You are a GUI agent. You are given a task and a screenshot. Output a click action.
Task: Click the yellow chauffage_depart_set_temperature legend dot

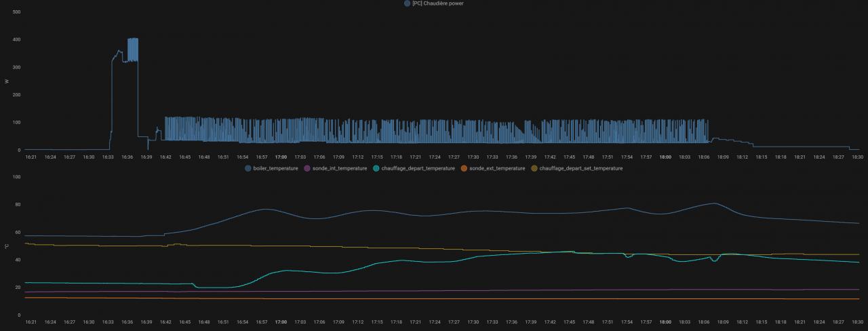(534, 168)
